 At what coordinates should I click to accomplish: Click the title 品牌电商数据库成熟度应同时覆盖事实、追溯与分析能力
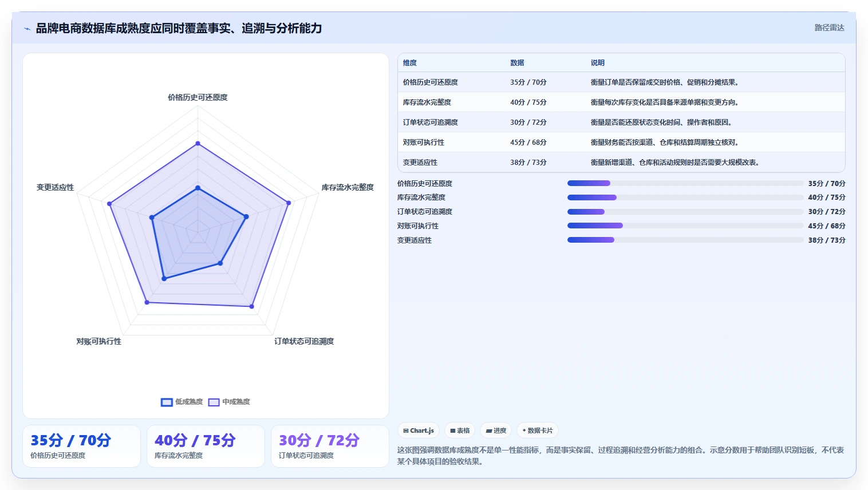(x=179, y=28)
